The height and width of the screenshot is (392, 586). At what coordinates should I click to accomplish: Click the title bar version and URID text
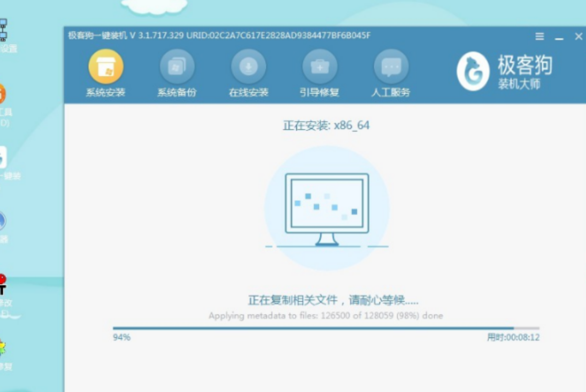pyautogui.click(x=219, y=36)
